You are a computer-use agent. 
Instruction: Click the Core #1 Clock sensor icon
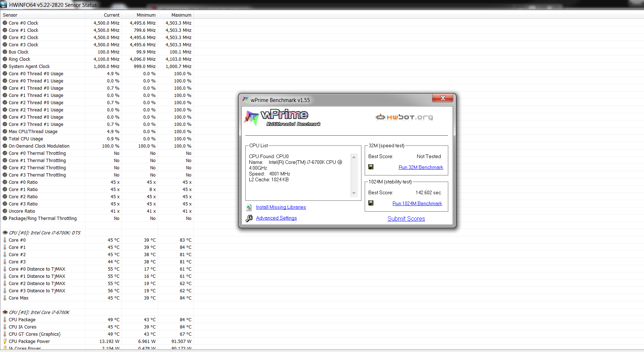pyautogui.click(x=5, y=30)
